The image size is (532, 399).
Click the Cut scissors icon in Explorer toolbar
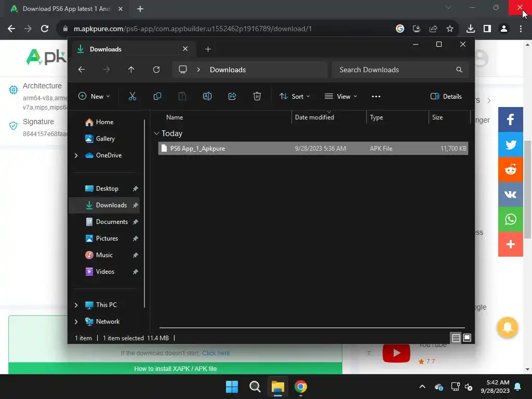click(x=132, y=96)
